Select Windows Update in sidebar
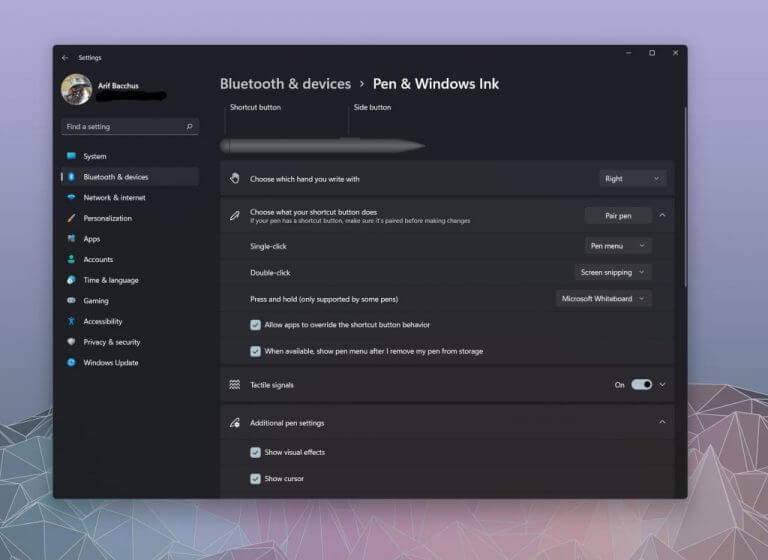This screenshot has height=560, width=768. (x=130, y=363)
